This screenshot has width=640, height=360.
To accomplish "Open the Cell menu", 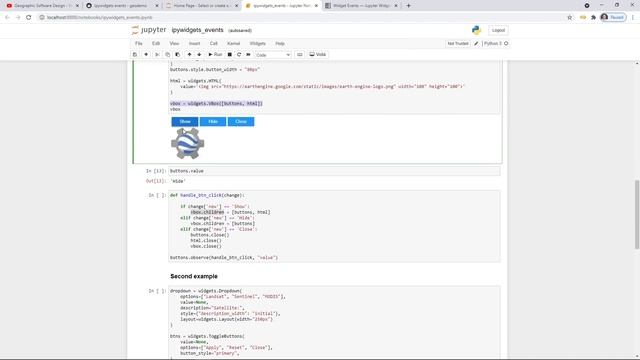I will click(213, 43).
